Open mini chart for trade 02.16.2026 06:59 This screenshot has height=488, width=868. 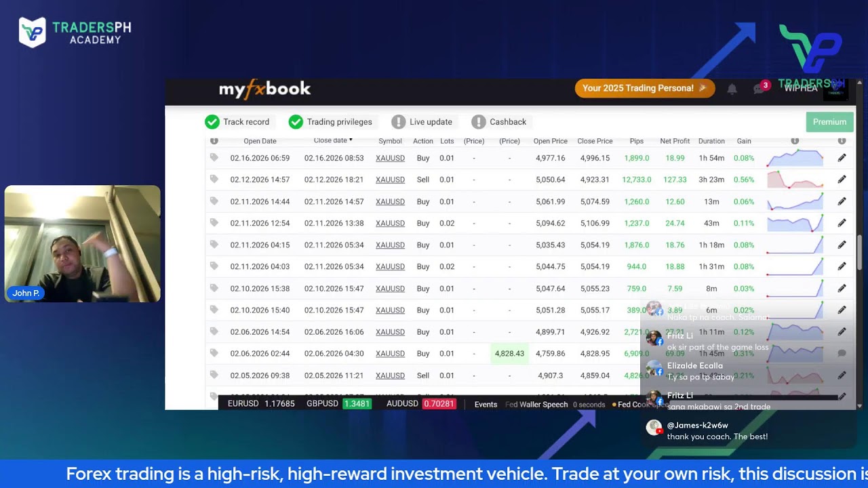[x=795, y=158]
